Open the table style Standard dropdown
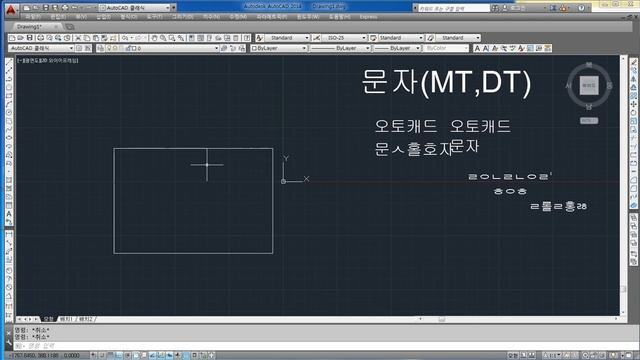This screenshot has height=360, width=640. pos(401,38)
